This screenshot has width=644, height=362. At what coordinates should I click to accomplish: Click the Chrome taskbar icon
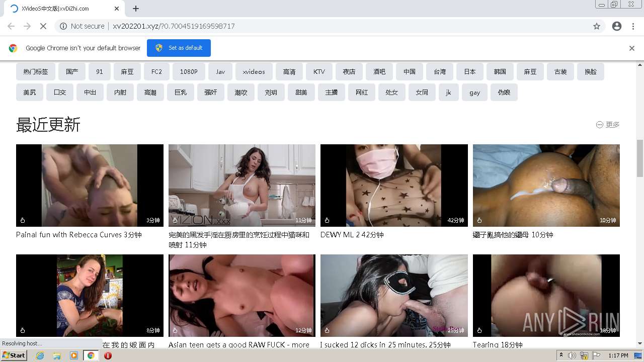click(x=91, y=355)
